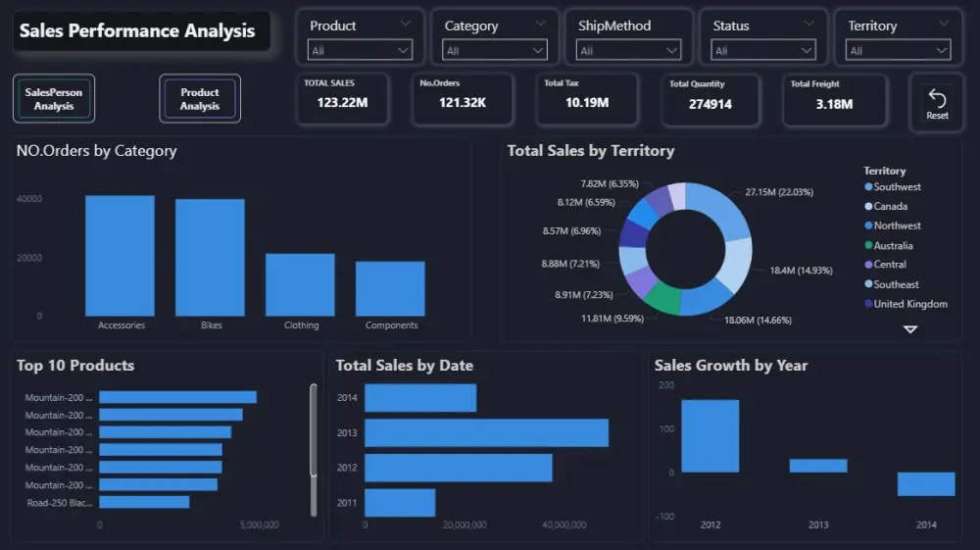Open the SalesPerson Analysis page
The image size is (980, 550).
54,99
